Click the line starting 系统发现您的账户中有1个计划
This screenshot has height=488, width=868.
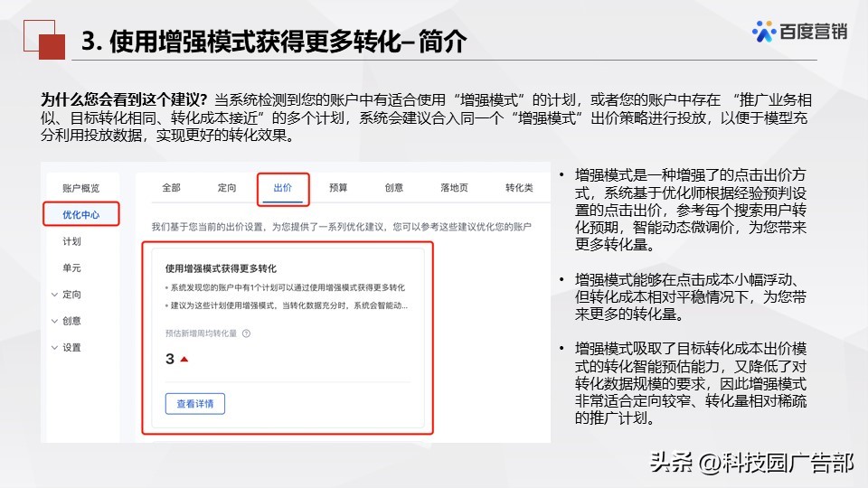286,287
